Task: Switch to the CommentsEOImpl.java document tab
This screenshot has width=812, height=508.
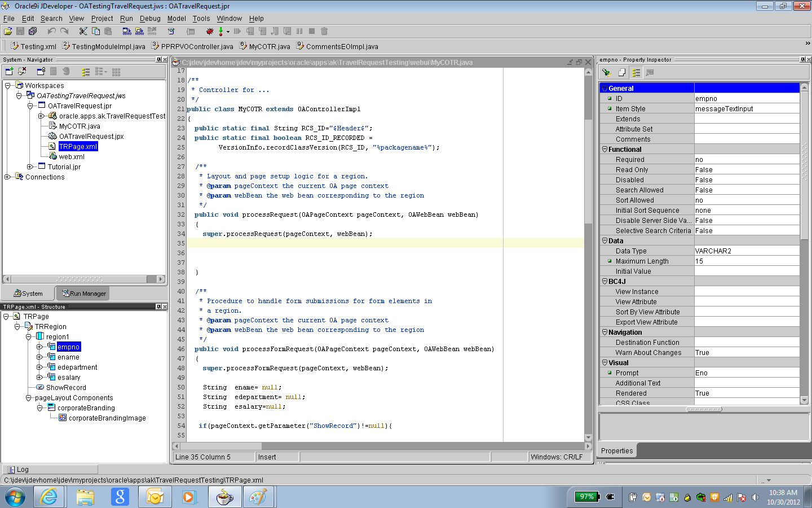Action: point(337,46)
